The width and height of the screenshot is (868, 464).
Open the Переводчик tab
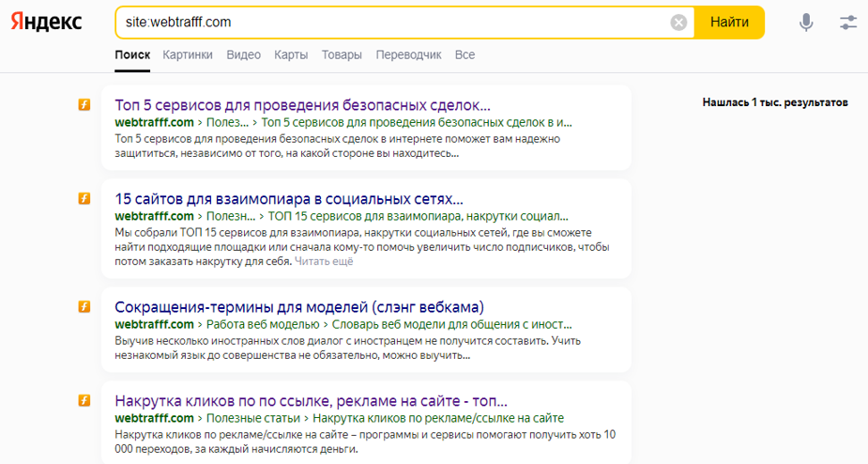tap(408, 54)
